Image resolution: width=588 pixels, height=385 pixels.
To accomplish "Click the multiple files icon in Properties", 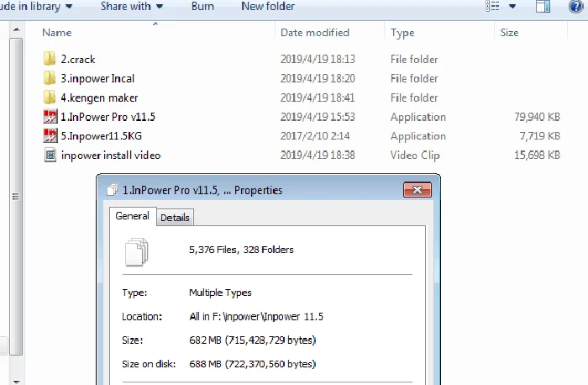I will click(x=136, y=252).
